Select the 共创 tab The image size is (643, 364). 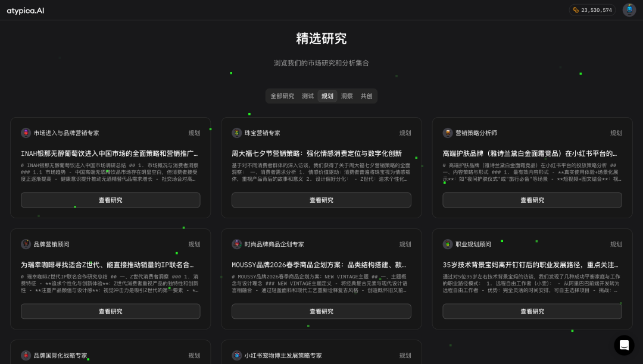[366, 96]
